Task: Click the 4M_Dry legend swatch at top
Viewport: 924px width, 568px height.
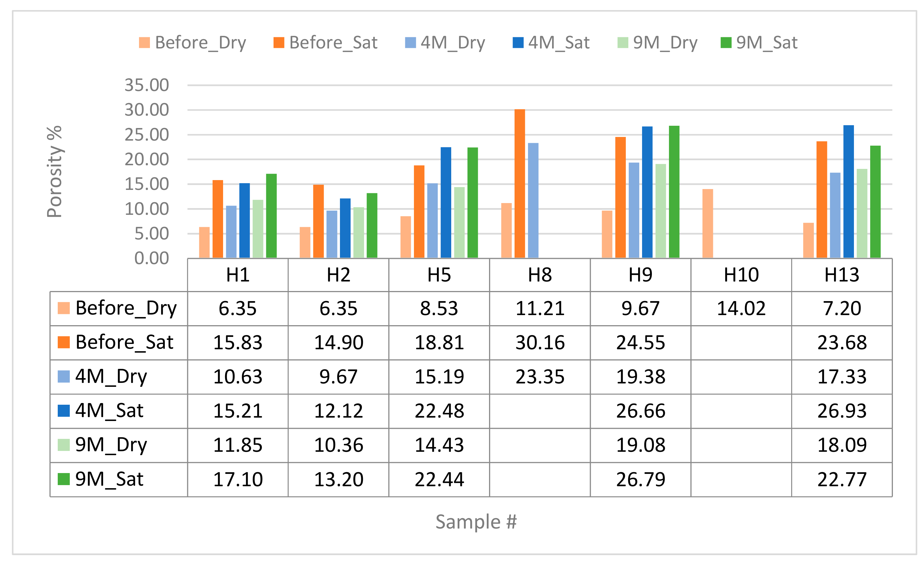Action: (410, 43)
